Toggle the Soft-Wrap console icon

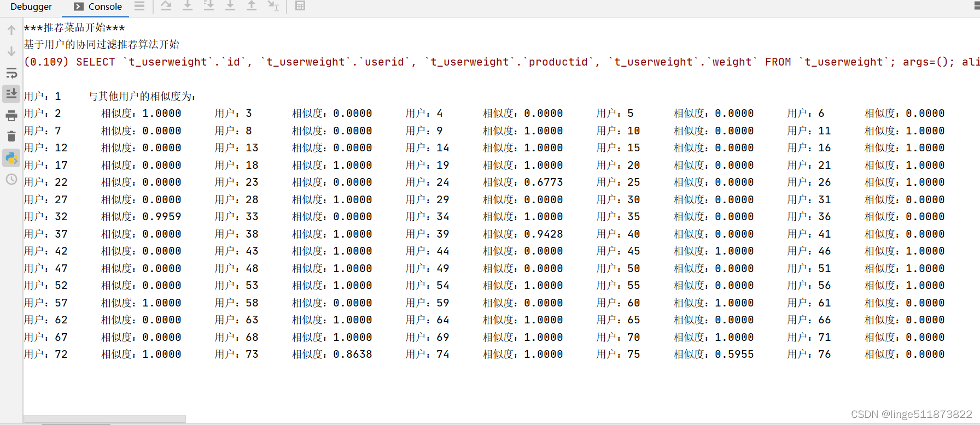[11, 73]
